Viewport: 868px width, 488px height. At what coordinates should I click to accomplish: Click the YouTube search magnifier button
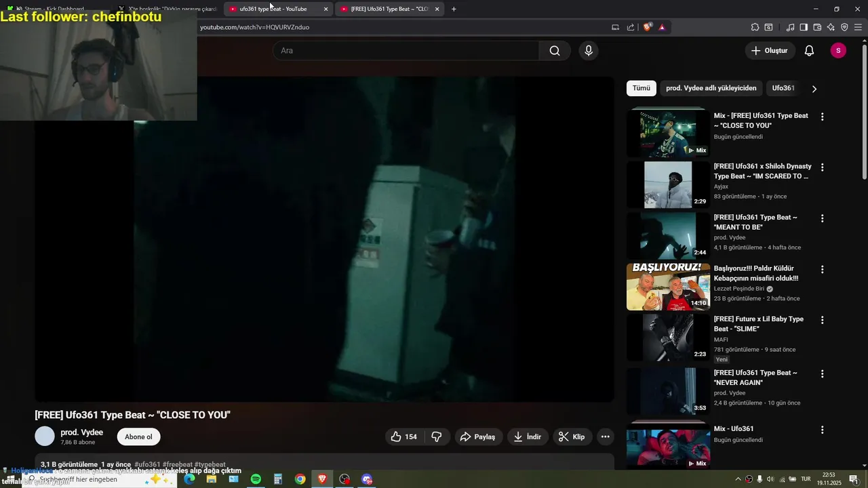click(x=555, y=51)
